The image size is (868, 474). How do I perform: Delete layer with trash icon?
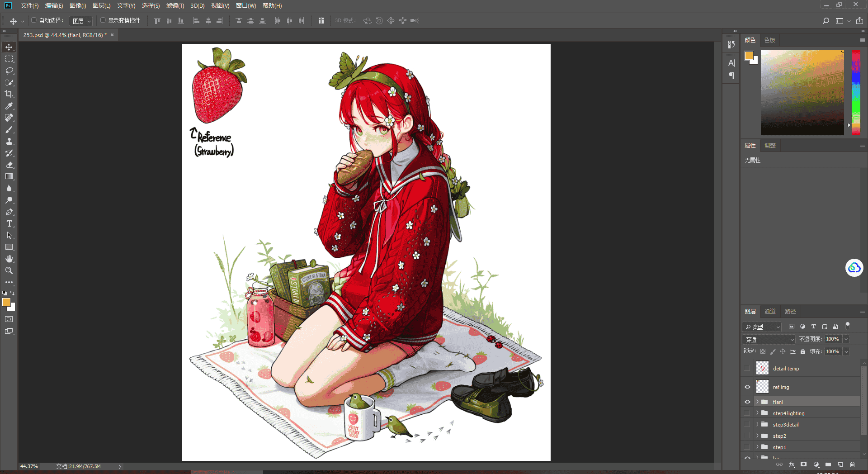pos(852,465)
